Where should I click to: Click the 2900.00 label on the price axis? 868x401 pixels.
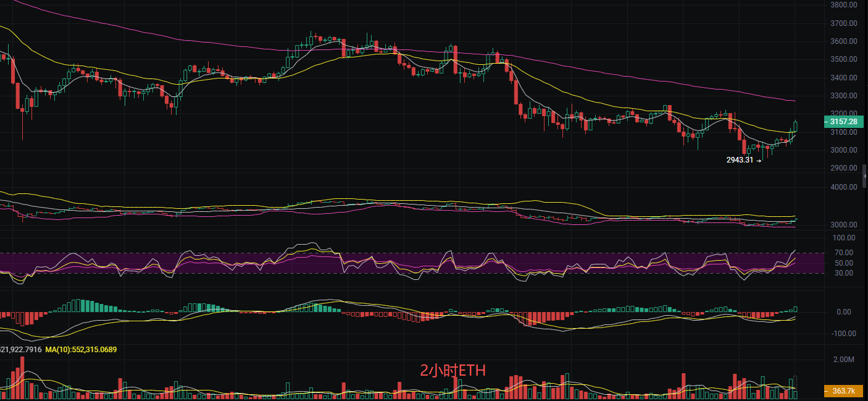pyautogui.click(x=843, y=168)
